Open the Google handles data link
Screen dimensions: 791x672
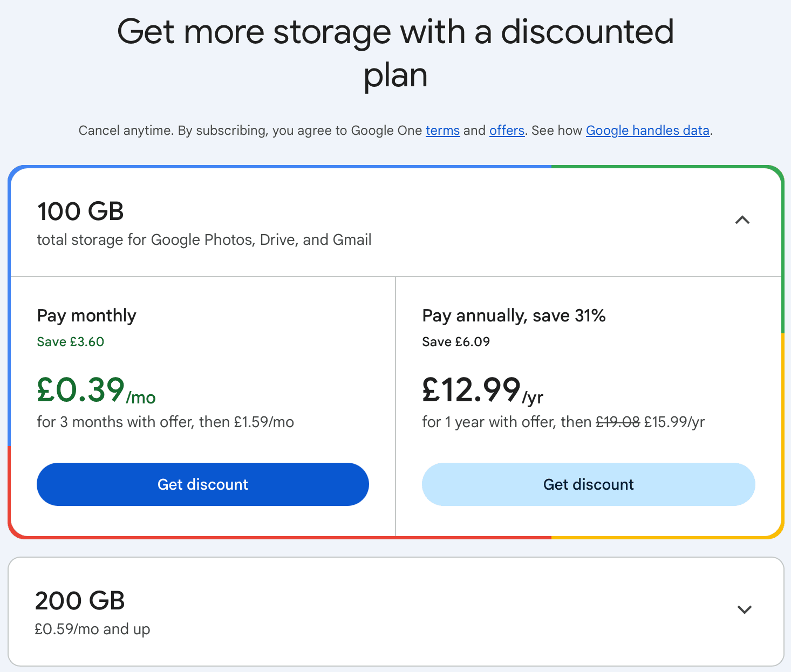pos(647,130)
